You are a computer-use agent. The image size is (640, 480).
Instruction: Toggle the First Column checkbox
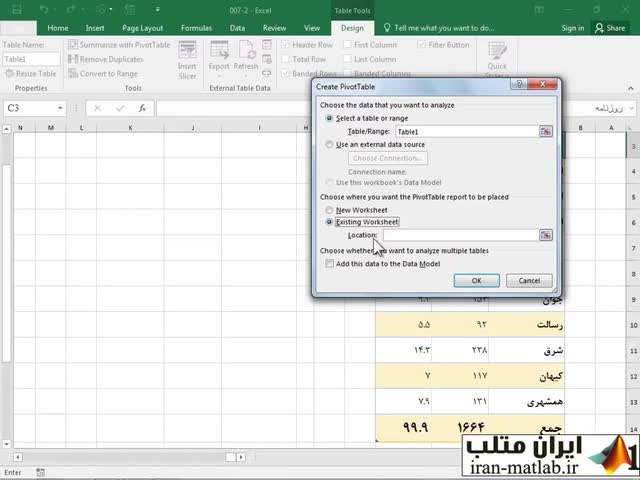tap(347, 44)
